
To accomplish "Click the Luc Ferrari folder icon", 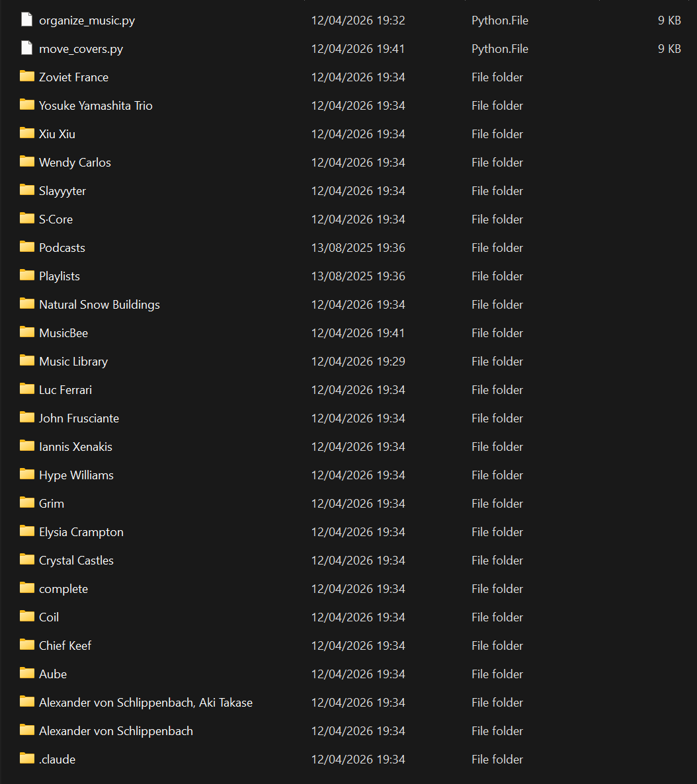I will point(27,389).
